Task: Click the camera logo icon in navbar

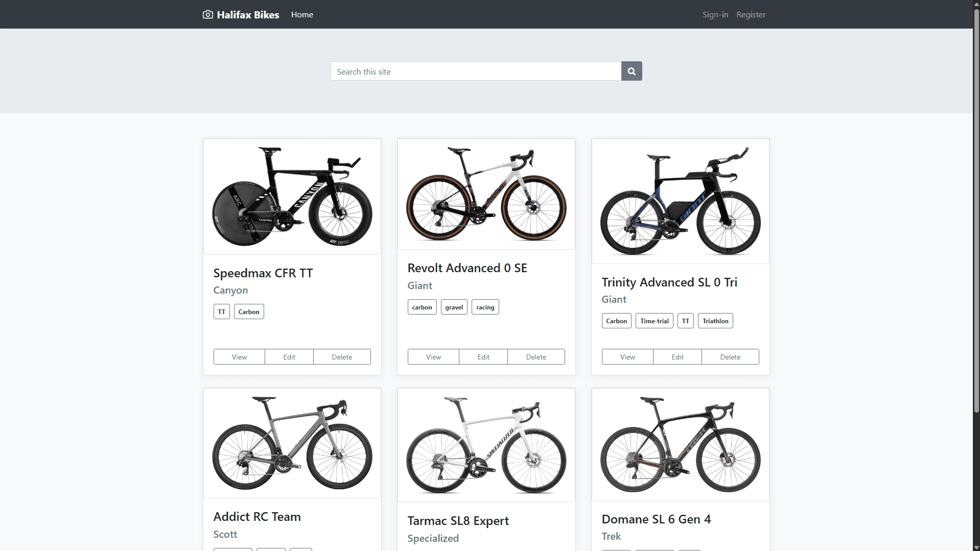Action: pos(207,14)
